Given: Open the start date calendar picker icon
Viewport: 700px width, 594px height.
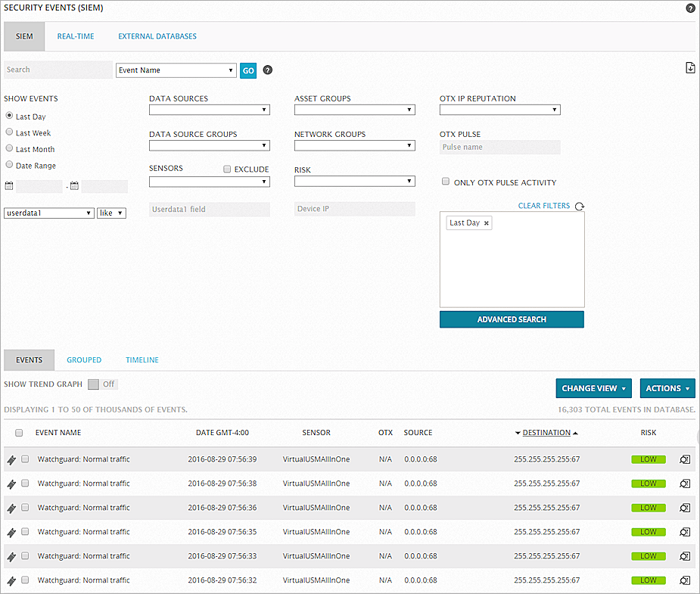Looking at the screenshot, I should click(x=8, y=185).
